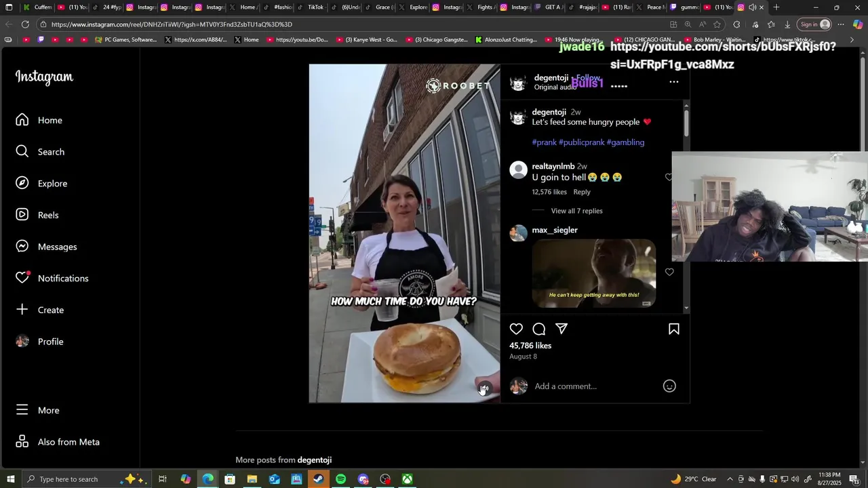Viewport: 868px width, 488px height.
Task: Reply to realtaynlmb's comment
Action: click(582, 192)
